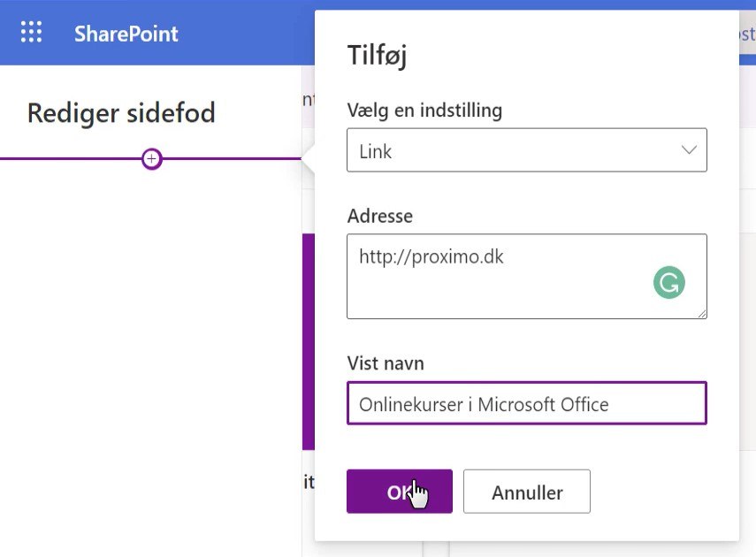
Task: Click the SharePoint title in header
Action: click(126, 34)
